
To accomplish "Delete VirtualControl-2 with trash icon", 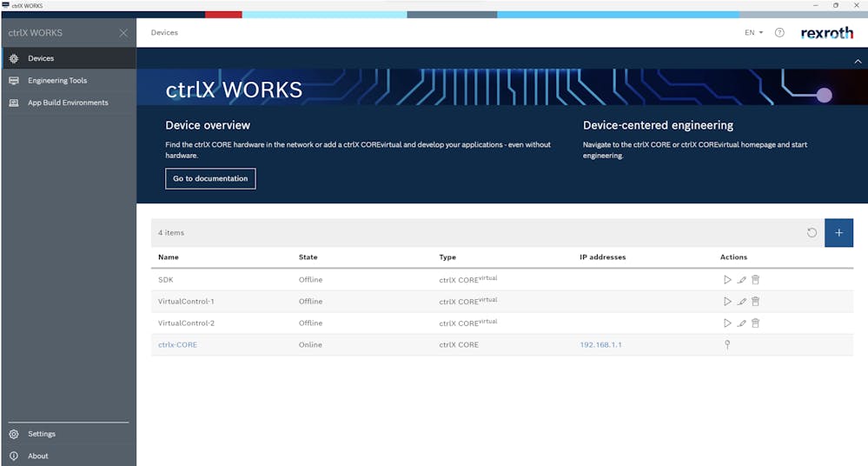I will click(756, 323).
